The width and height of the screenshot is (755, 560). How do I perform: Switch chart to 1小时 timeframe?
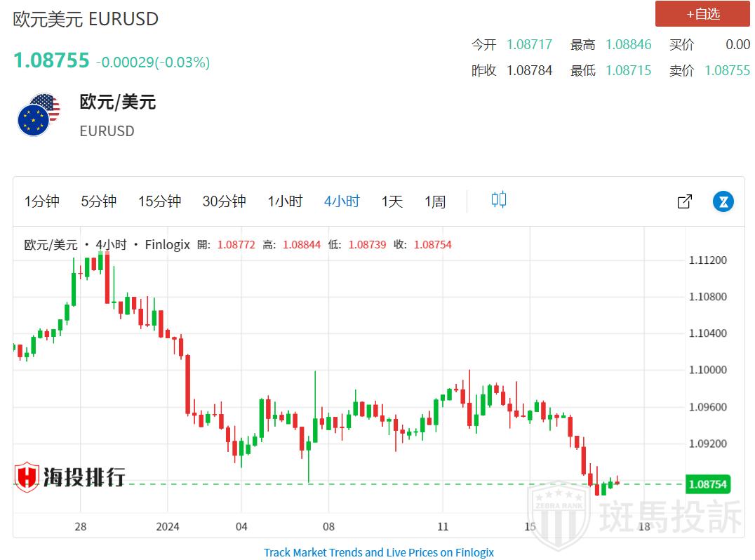coord(284,202)
